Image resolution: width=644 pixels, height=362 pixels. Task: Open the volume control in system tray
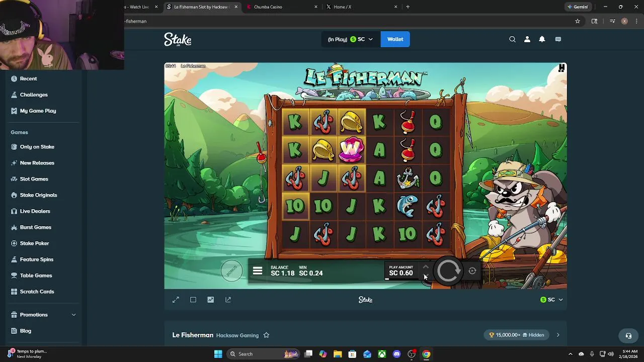610,354
